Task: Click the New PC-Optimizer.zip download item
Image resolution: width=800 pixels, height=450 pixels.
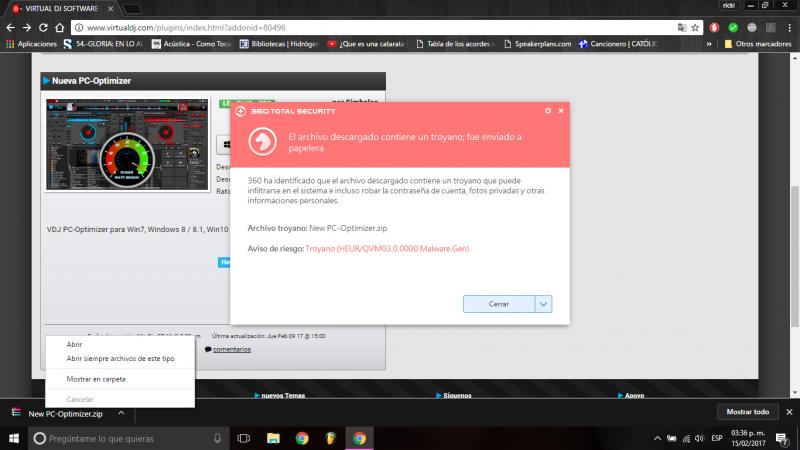Action: pos(65,414)
